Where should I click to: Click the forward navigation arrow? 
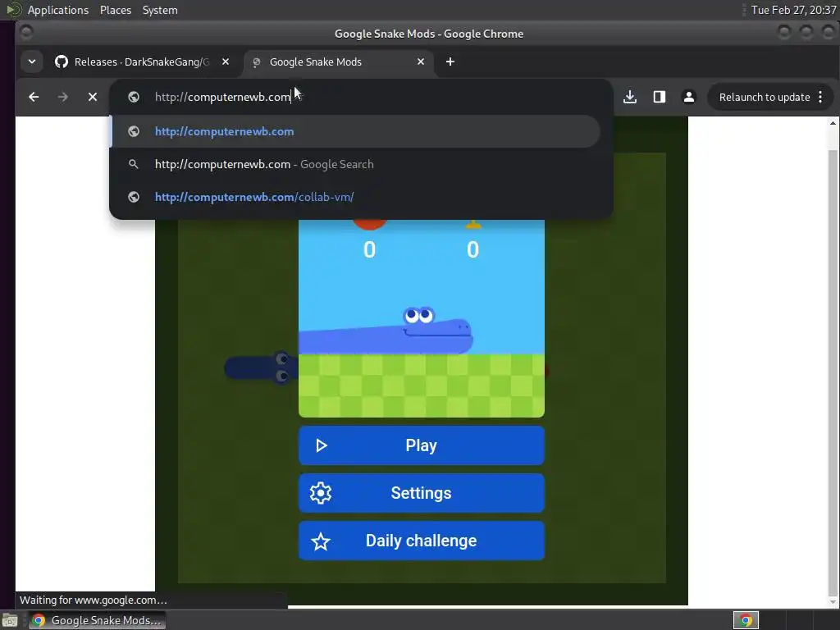click(62, 97)
